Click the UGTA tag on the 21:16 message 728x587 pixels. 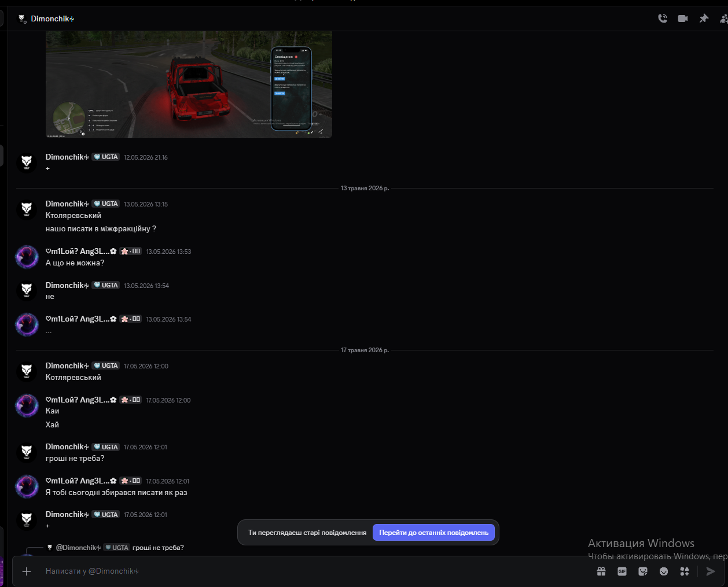click(x=106, y=157)
